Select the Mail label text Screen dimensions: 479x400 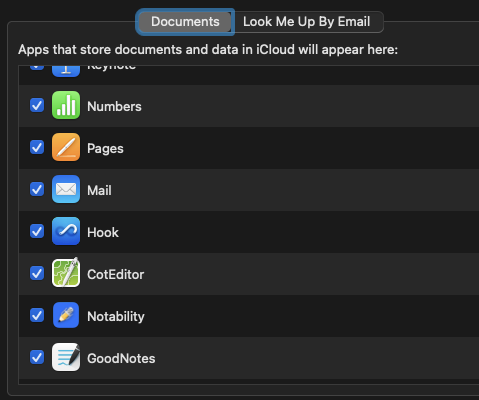99,191
